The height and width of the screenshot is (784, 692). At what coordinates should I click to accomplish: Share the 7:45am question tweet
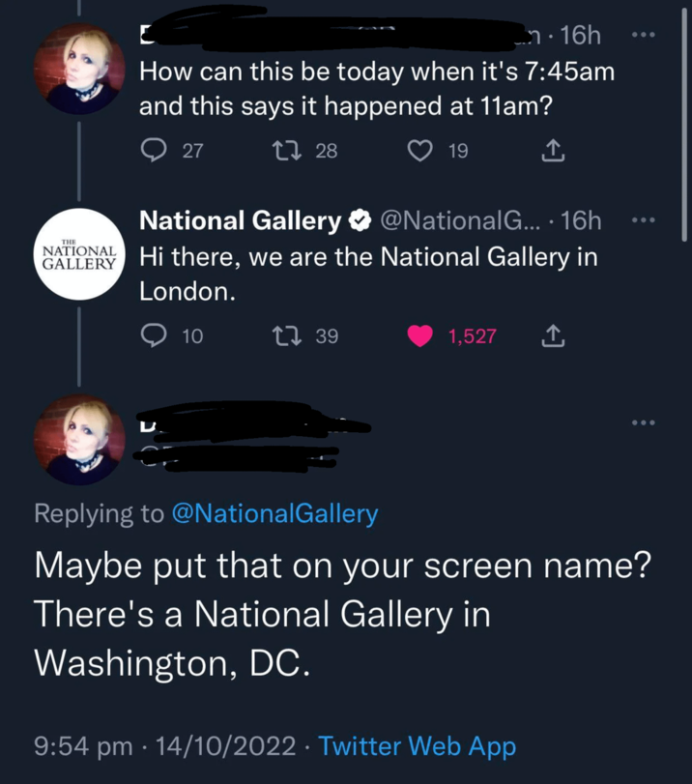point(550,151)
